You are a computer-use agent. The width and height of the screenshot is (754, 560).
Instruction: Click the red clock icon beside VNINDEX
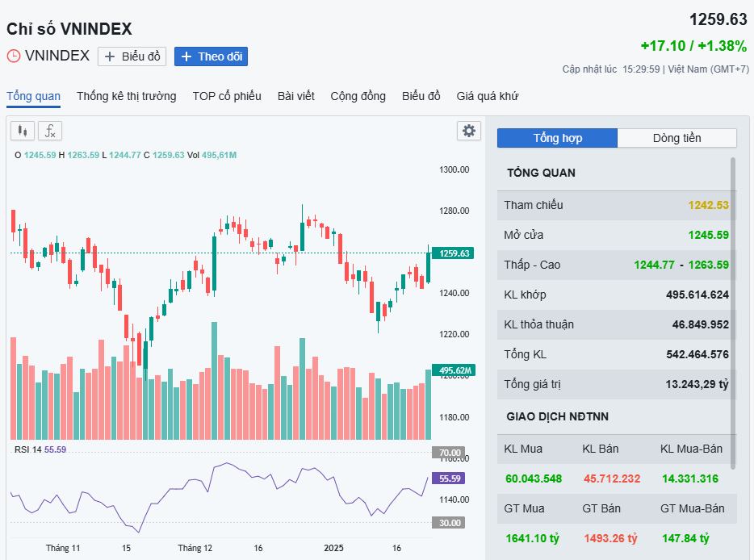[14, 56]
